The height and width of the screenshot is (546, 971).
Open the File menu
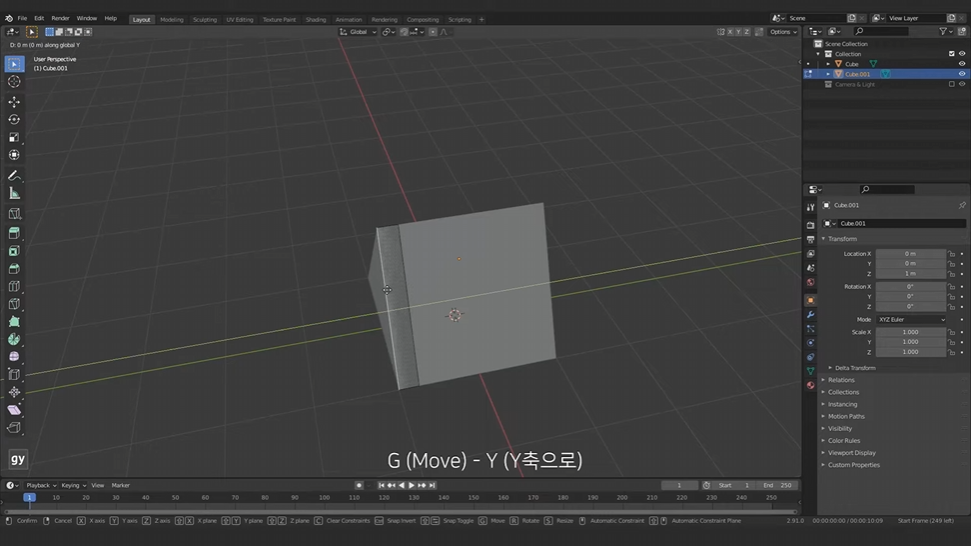(22, 19)
